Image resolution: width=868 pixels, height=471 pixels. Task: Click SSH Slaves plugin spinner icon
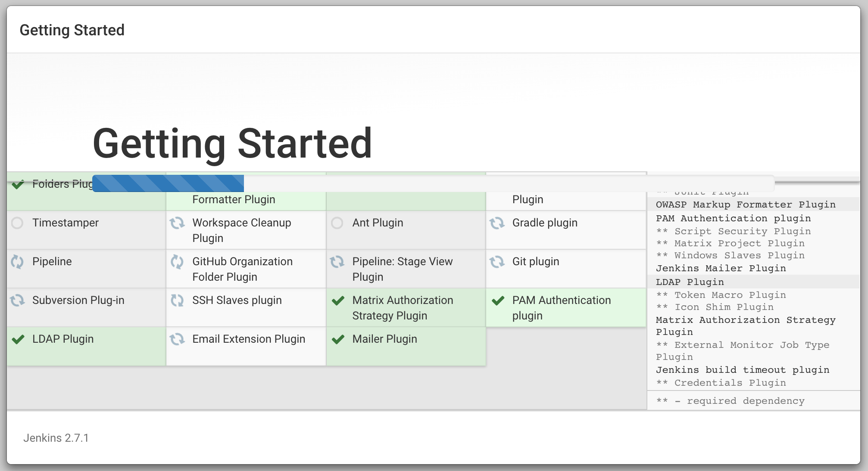[x=177, y=301]
